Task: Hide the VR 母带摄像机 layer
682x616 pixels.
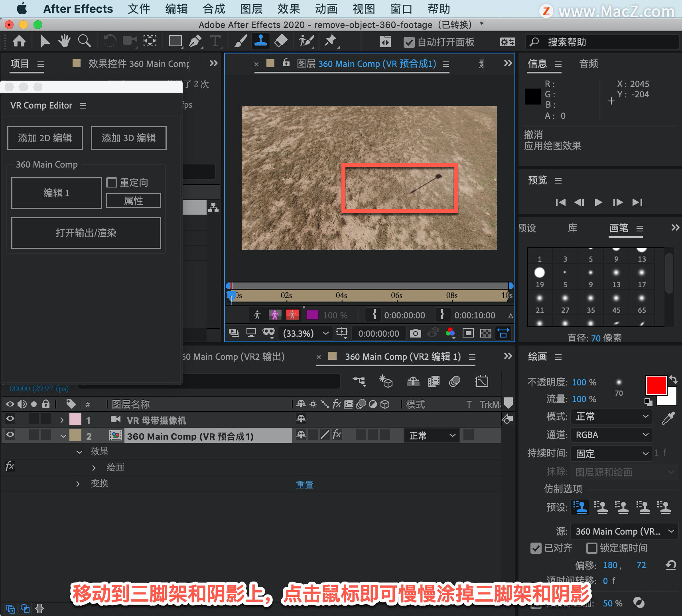Action: 10,419
